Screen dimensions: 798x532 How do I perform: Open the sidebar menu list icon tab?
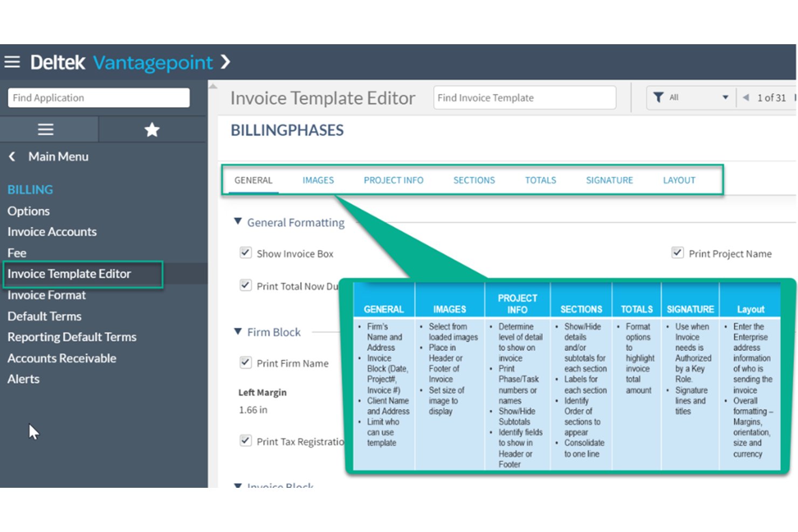46,129
